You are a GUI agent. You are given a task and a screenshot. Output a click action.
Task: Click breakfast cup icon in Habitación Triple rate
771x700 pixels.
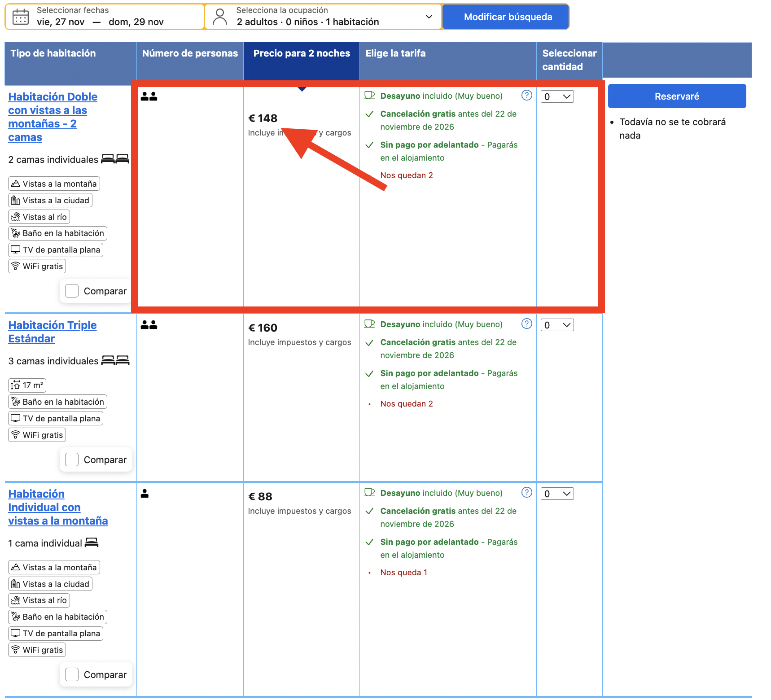click(x=369, y=324)
